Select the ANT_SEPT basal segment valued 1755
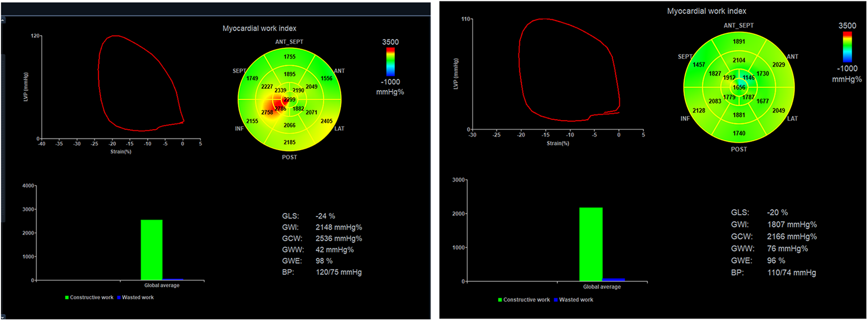Screen dimensions: 868x321 click(289, 57)
